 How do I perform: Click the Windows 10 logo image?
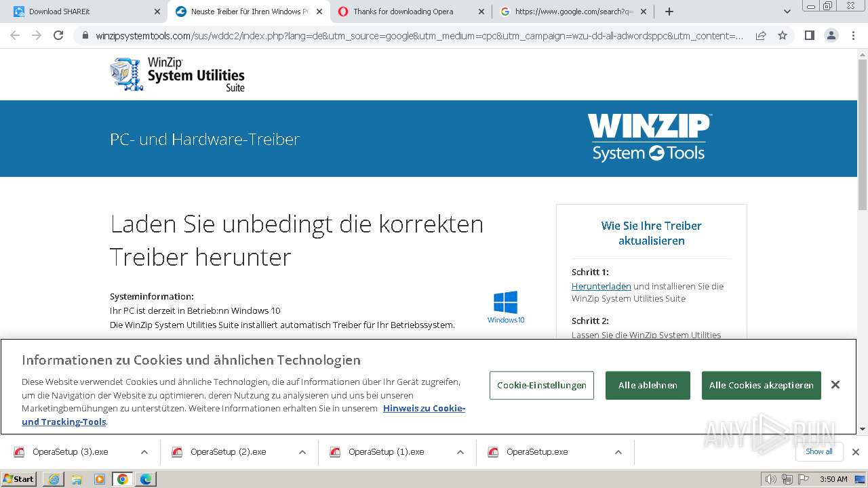coord(506,307)
